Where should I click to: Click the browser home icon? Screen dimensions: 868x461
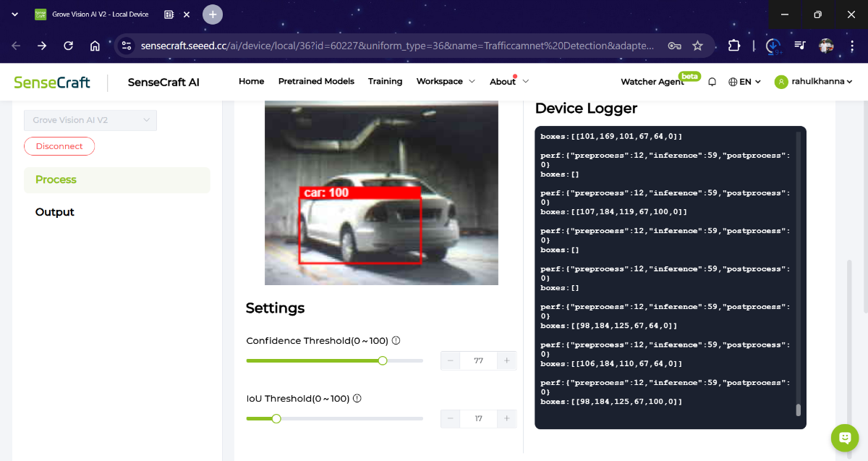[x=95, y=46]
